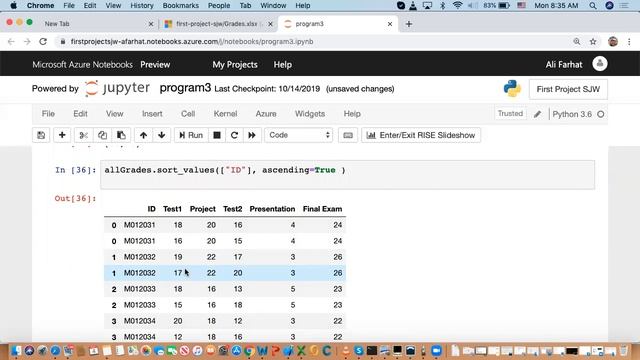Open the notebook Help menu
This screenshot has width=640, height=360.
pos(352,114)
